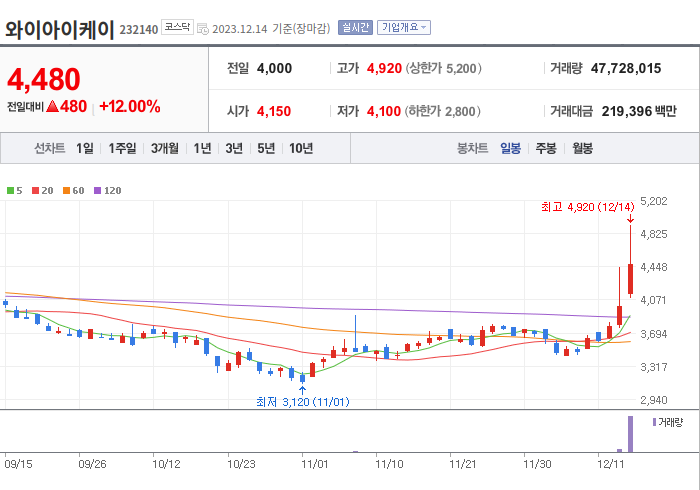This screenshot has width=700, height=490.
Task: Click the 11/21 date axis label
Action: [462, 464]
